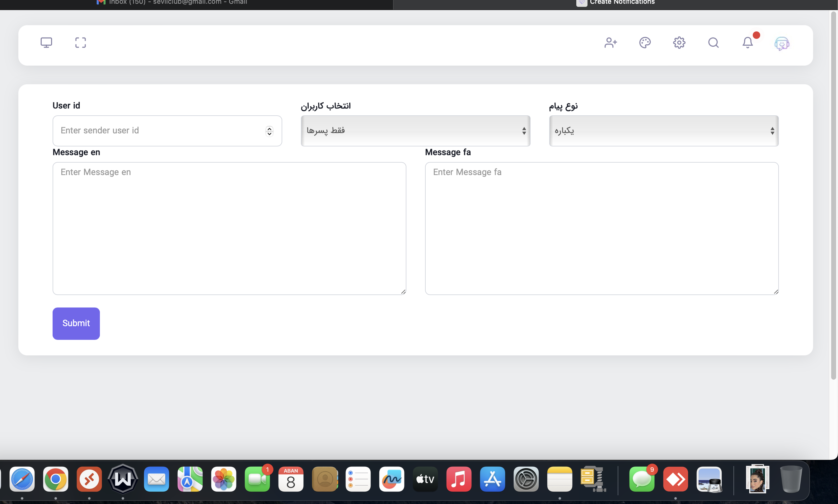Click the monitor display icon in header
The image size is (838, 504).
pos(46,43)
